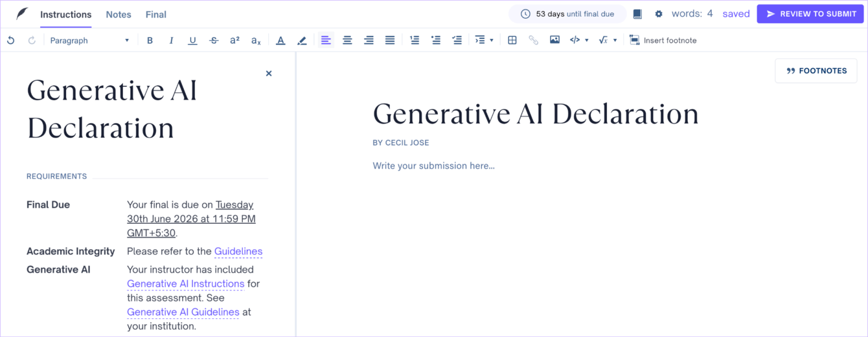Apply superscript formatting

point(234,40)
